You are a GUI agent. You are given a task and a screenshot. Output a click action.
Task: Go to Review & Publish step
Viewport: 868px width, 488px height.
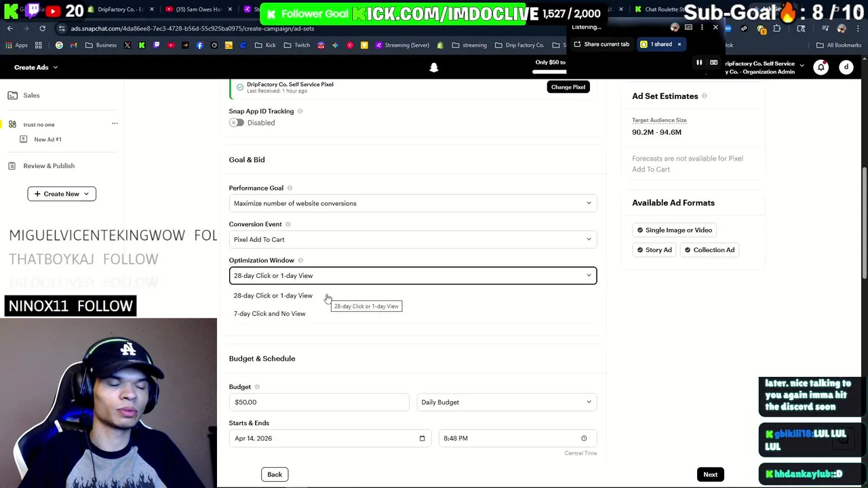coord(49,166)
